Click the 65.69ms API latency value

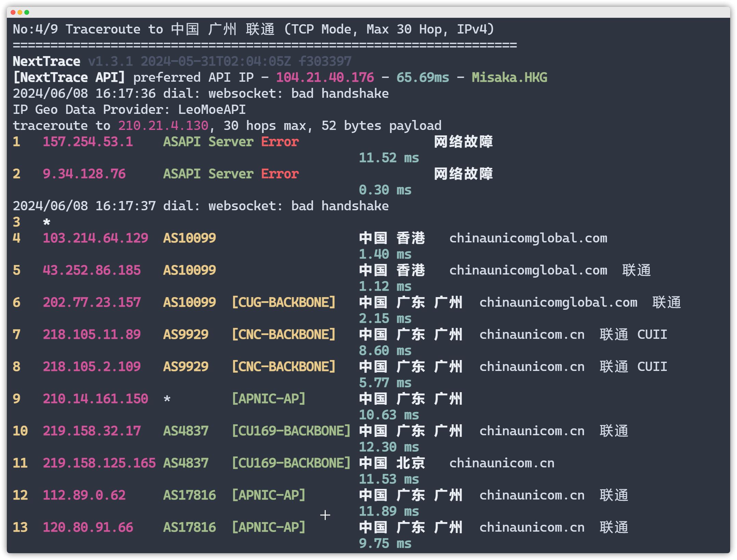[x=423, y=78]
